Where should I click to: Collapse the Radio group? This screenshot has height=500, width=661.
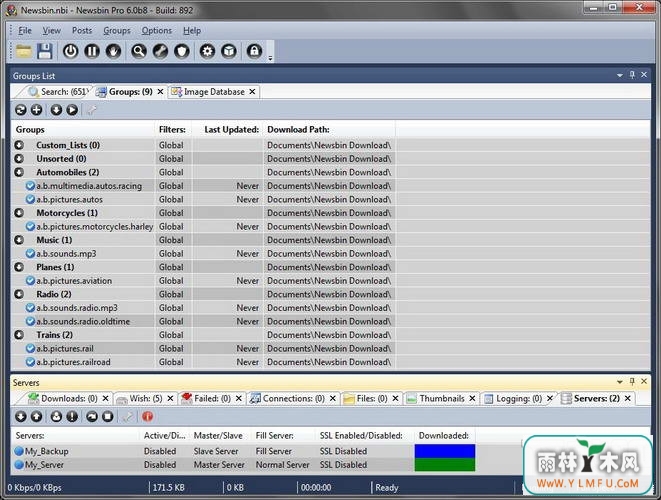[x=19, y=294]
